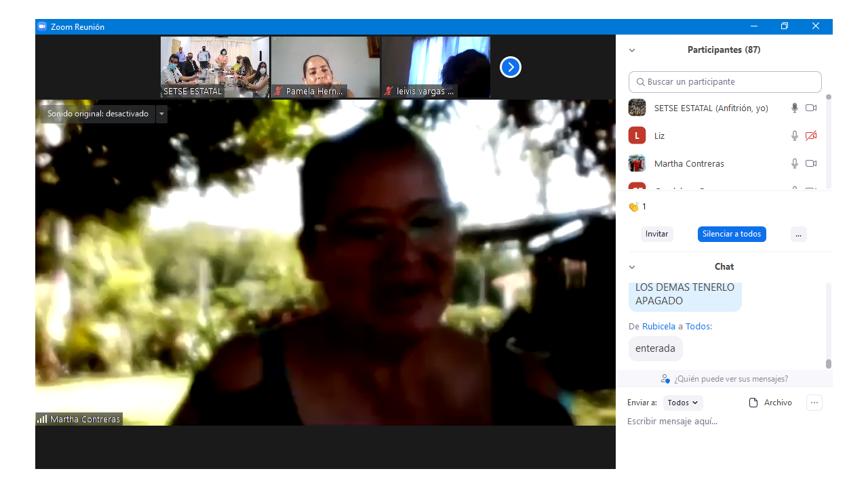Click Buscar un participante search field

[x=725, y=82]
